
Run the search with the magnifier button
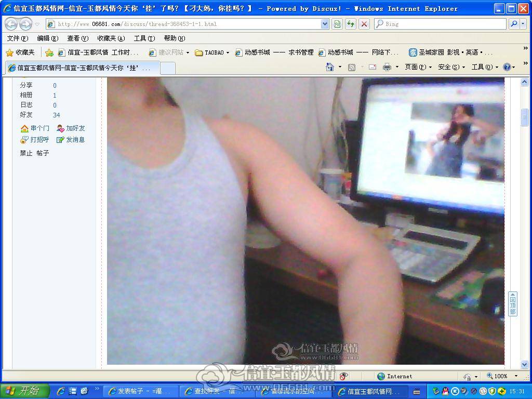[x=514, y=24]
